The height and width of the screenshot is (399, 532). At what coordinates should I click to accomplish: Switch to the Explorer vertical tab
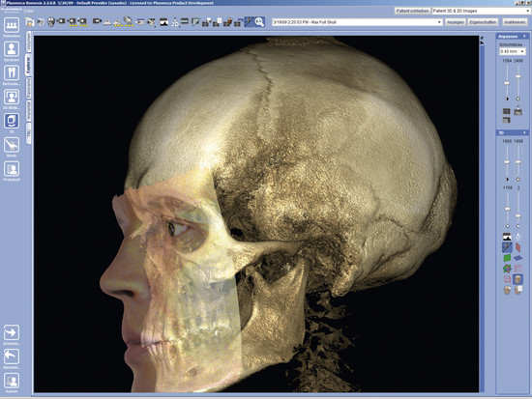pyautogui.click(x=29, y=66)
